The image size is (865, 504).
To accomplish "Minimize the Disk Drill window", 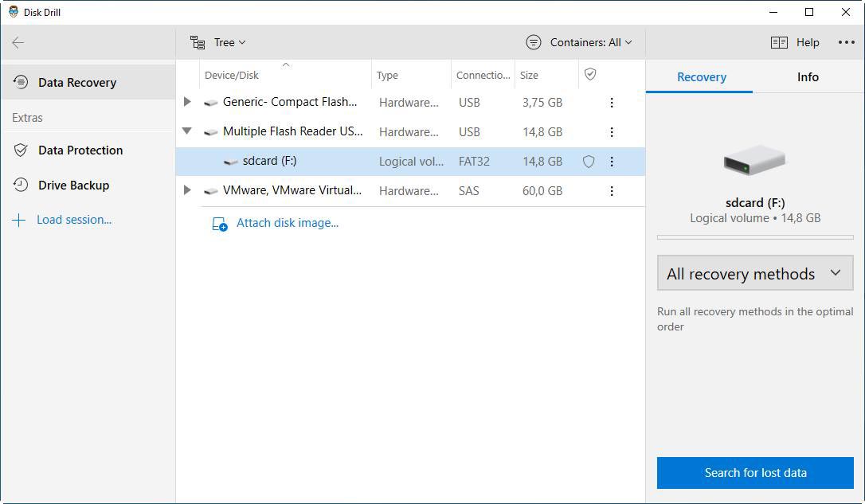I will [773, 12].
